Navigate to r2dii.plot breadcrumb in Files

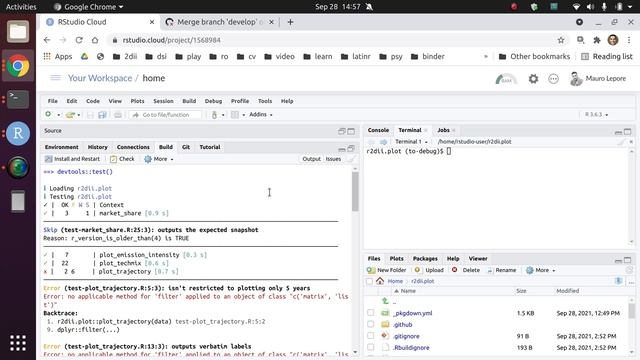point(422,281)
